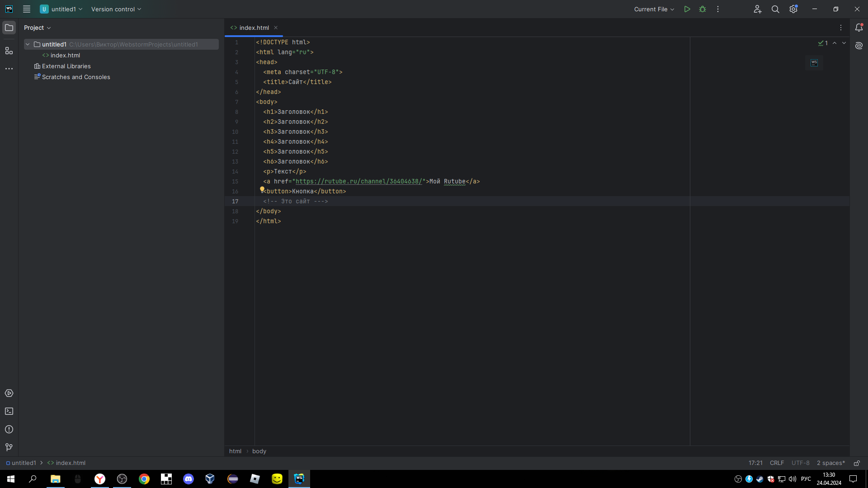Open the Terminal tool window
The image size is (868, 488).
[9, 411]
